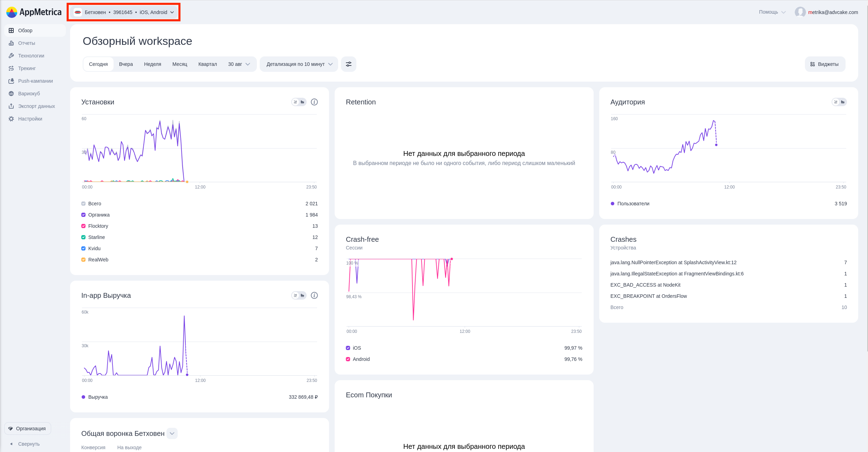This screenshot has width=868, height=452.
Task: Uncheck Органика in the Установки legend
Action: (83, 215)
